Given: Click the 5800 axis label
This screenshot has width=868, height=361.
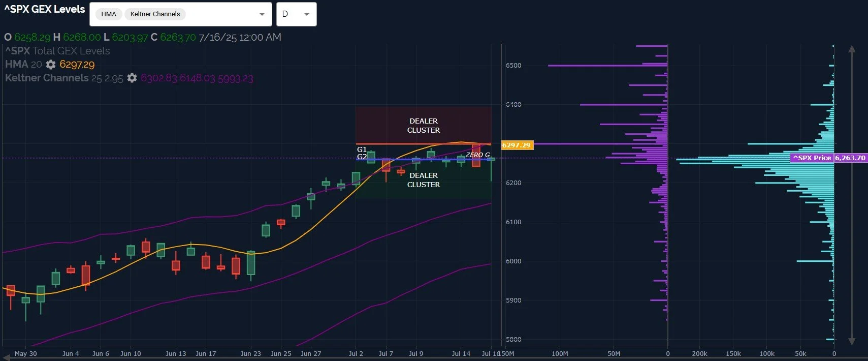Looking at the screenshot, I should click(513, 340).
